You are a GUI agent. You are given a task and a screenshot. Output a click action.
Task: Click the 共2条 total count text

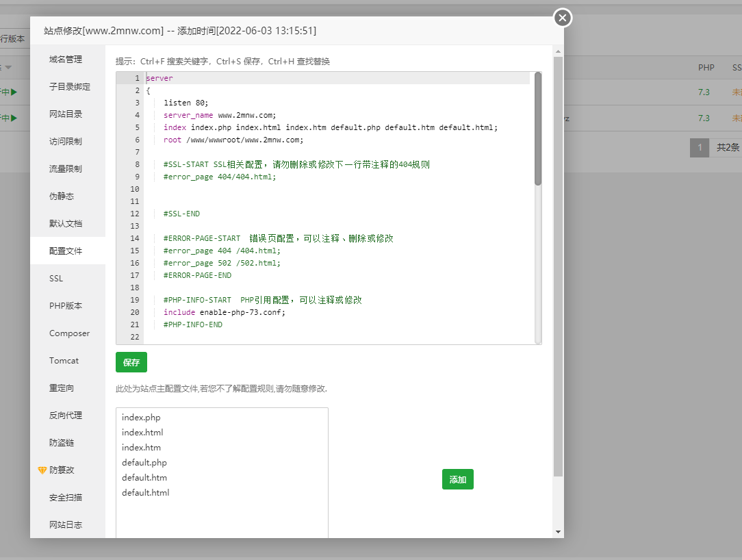pyautogui.click(x=728, y=147)
